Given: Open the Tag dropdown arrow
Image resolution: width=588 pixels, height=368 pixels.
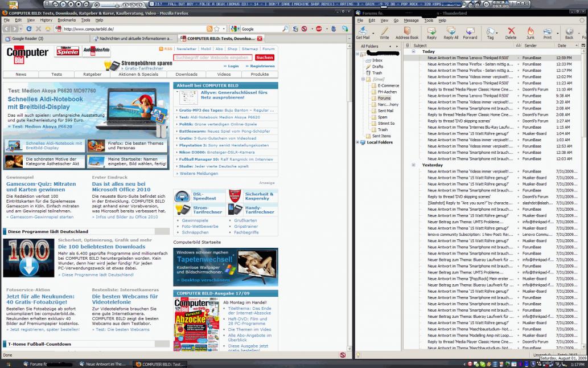Looking at the screenshot, I should pos(497,33).
